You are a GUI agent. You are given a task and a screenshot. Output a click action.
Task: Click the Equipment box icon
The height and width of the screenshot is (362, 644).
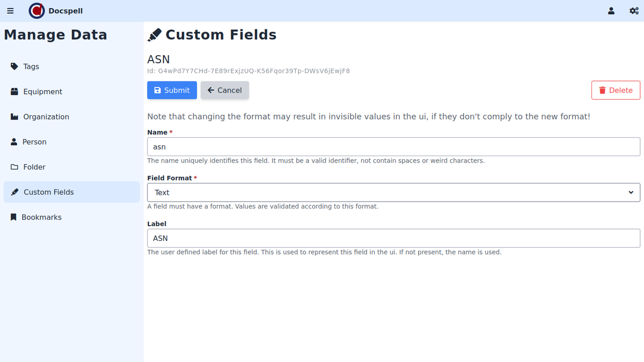coord(14,92)
